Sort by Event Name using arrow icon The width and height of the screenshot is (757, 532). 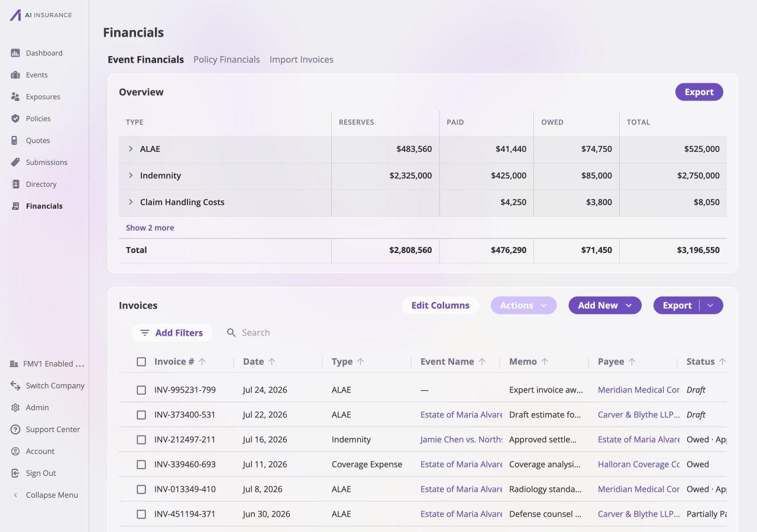[482, 362]
